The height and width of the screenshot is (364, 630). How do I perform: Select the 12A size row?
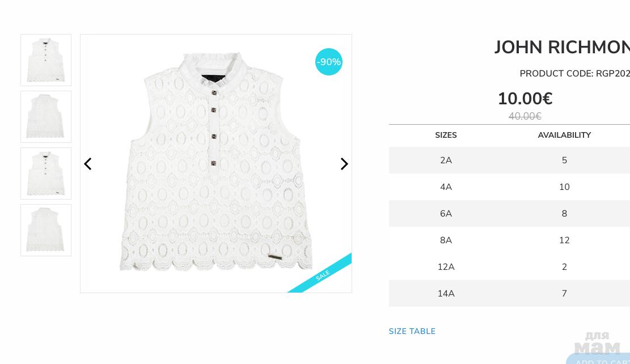(x=446, y=267)
